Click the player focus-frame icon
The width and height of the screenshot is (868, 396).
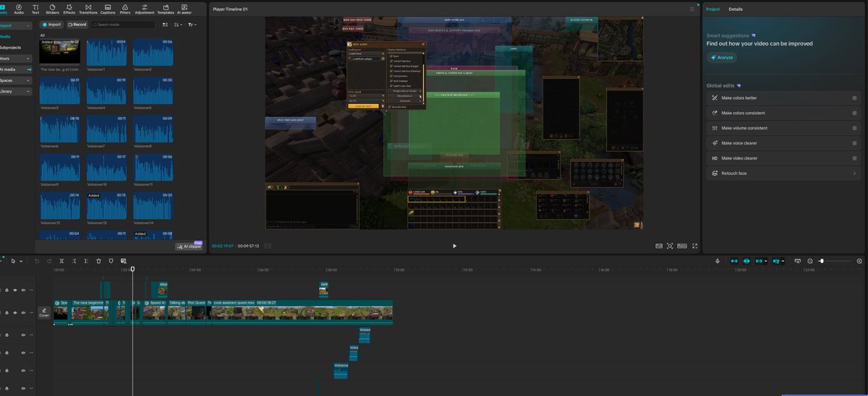(x=670, y=246)
